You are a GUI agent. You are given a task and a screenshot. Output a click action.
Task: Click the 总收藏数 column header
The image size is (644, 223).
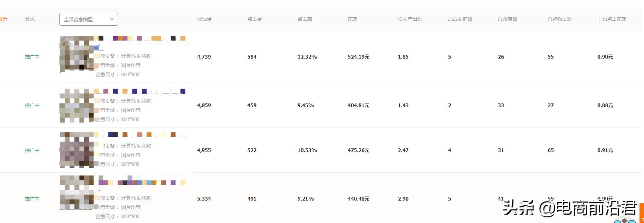507,19
